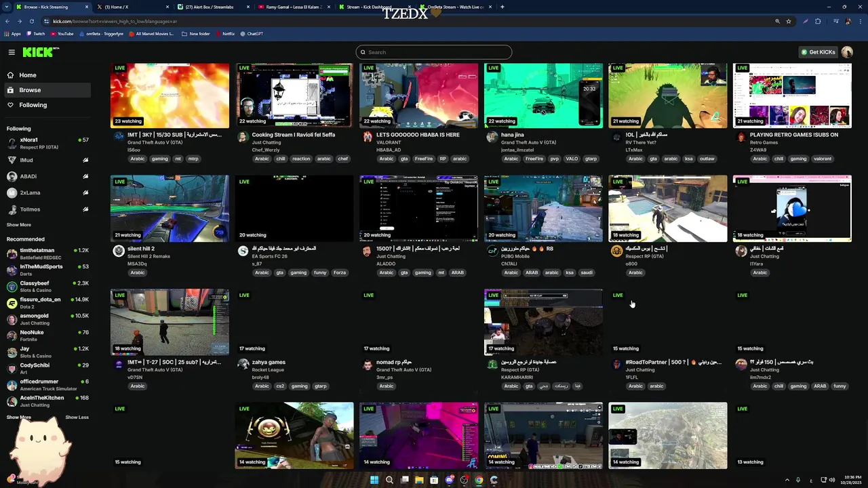The height and width of the screenshot is (488, 868).
Task: Click the KICK logo
Action: point(41,52)
